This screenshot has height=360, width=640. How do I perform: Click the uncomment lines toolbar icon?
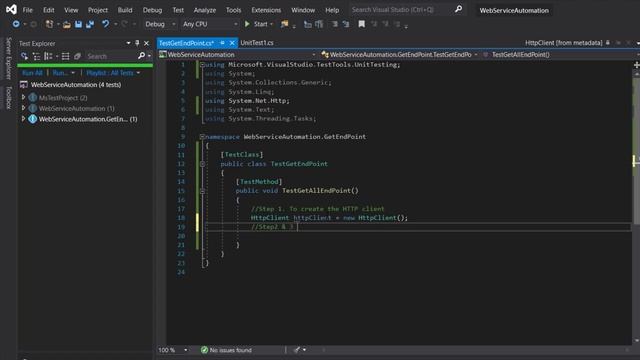[346, 24]
